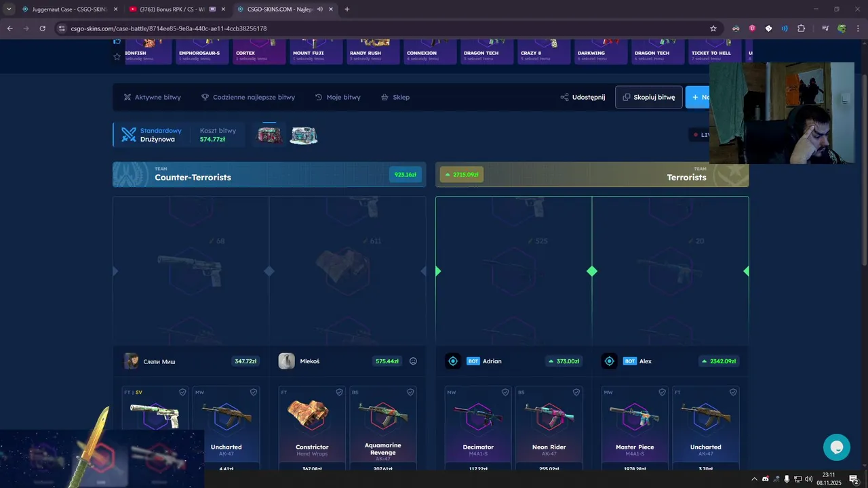Image resolution: width=868 pixels, height=488 pixels.
Task: Click the shield icon on Master Piece card
Action: [662, 392]
